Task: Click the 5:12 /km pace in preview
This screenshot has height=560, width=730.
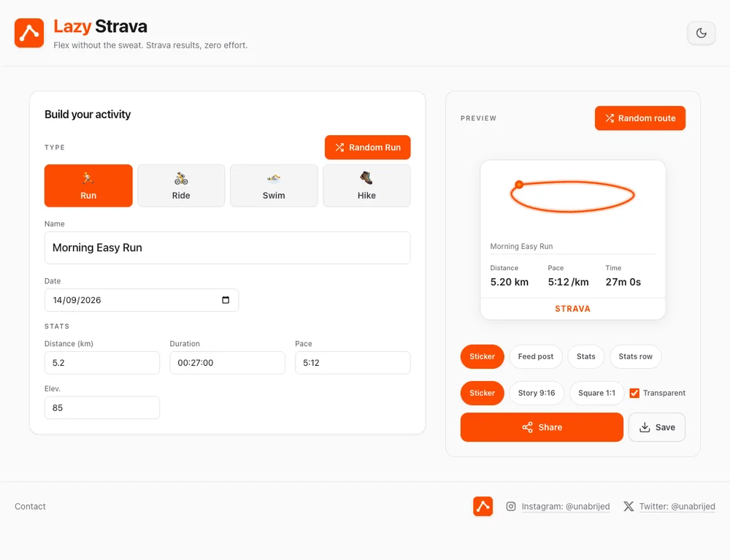Action: click(568, 282)
